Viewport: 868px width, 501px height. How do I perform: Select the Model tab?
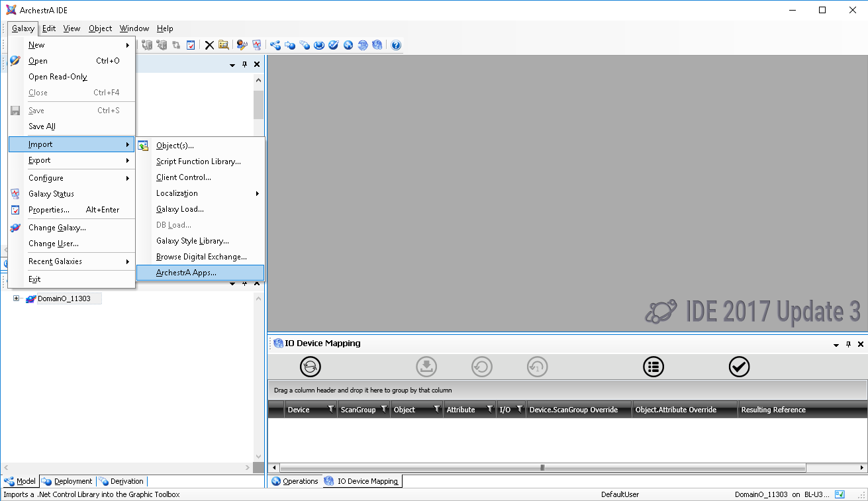[21, 481]
